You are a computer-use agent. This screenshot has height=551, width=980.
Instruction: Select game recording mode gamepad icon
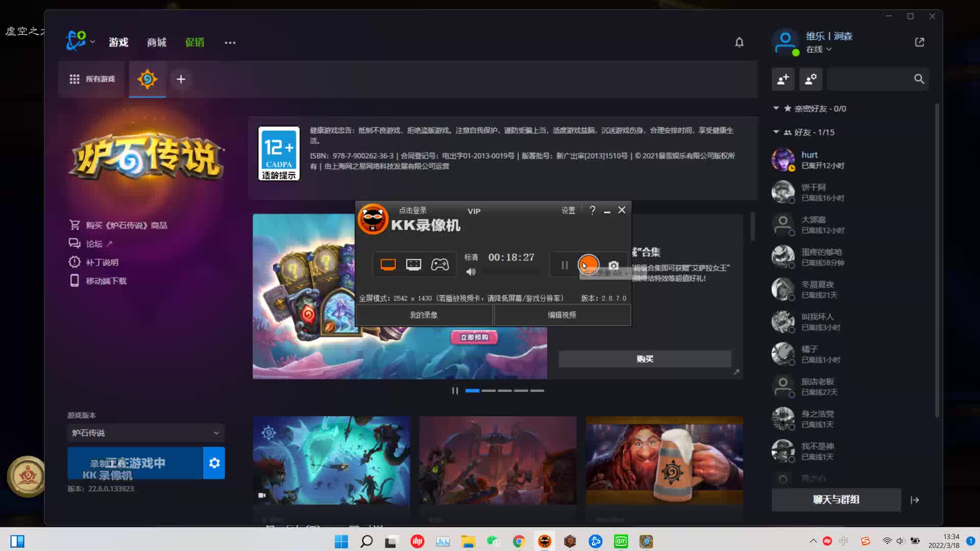pyautogui.click(x=439, y=264)
